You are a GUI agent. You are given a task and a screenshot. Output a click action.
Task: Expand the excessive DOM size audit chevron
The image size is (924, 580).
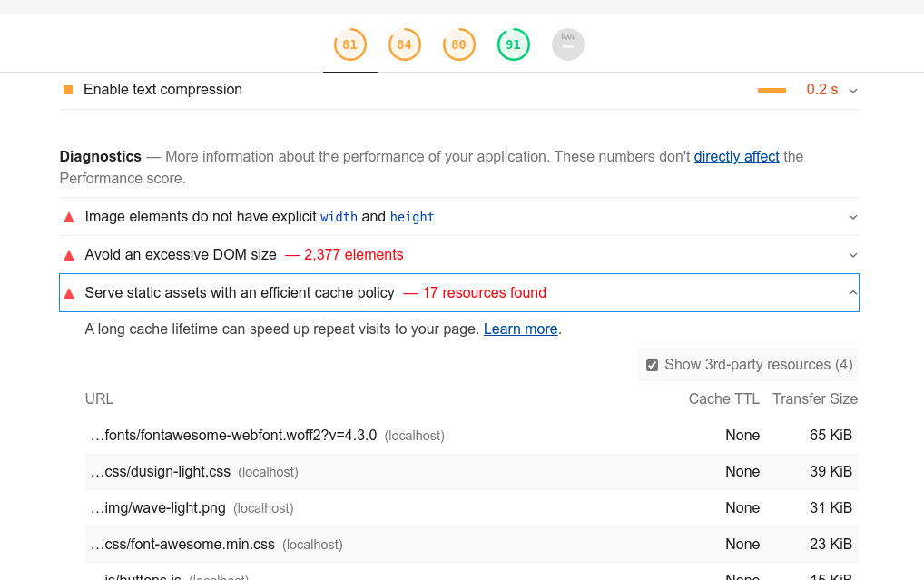[x=852, y=255]
